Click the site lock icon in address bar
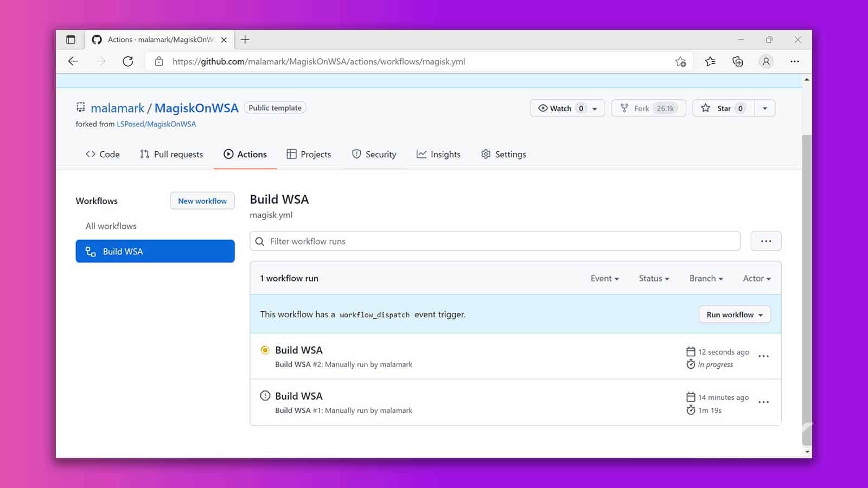This screenshot has width=868, height=488. click(x=159, y=61)
